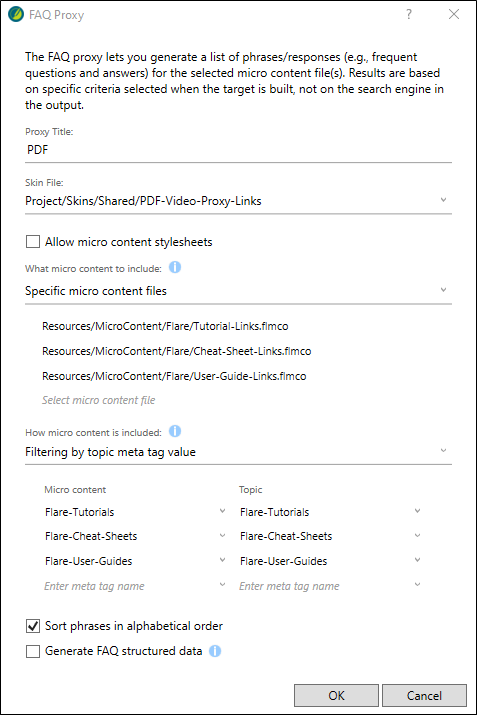Open the Skin File dropdown
The height and width of the screenshot is (715, 477).
238,201
